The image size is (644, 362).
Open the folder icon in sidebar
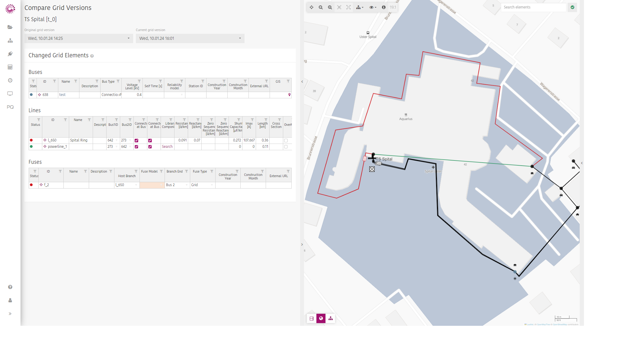pyautogui.click(x=10, y=27)
